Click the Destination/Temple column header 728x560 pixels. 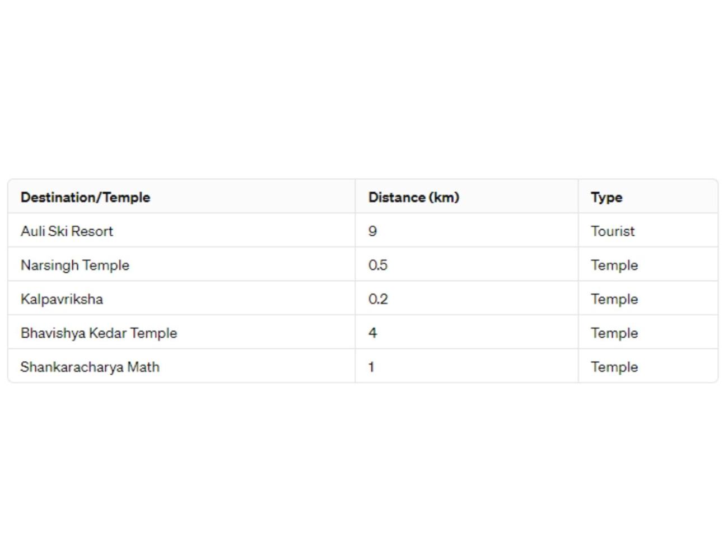(85, 197)
